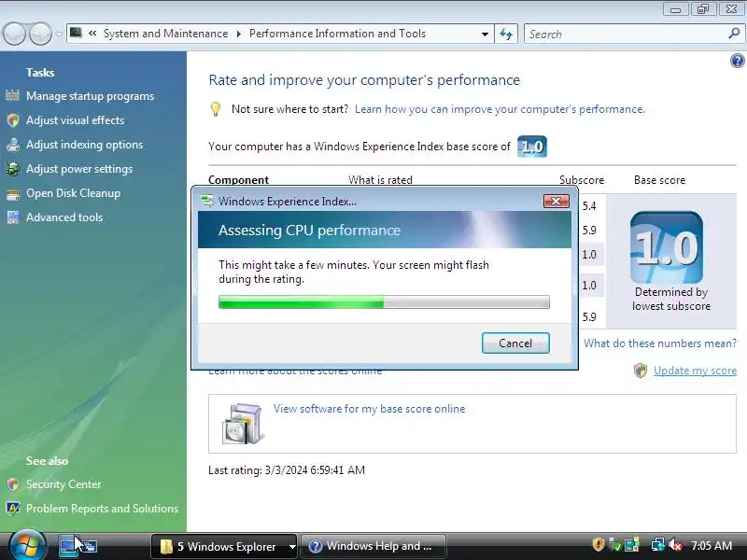Click the Last rating date text

(x=287, y=470)
